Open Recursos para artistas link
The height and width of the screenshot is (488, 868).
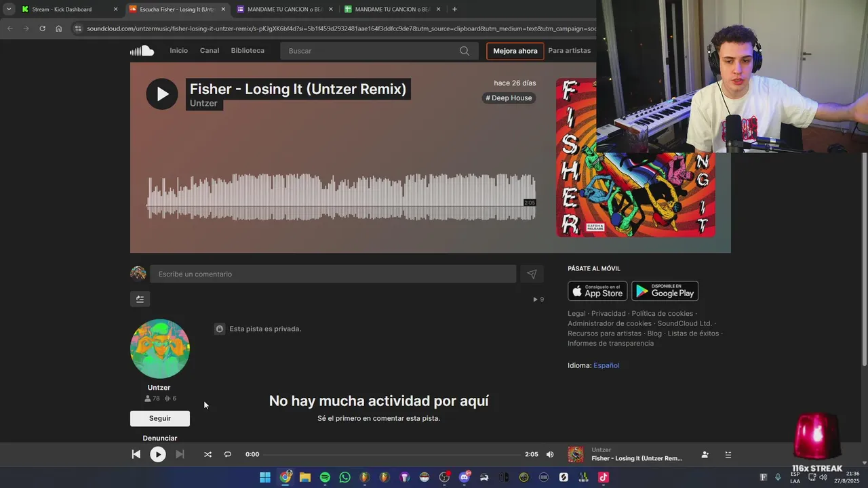[x=604, y=333]
